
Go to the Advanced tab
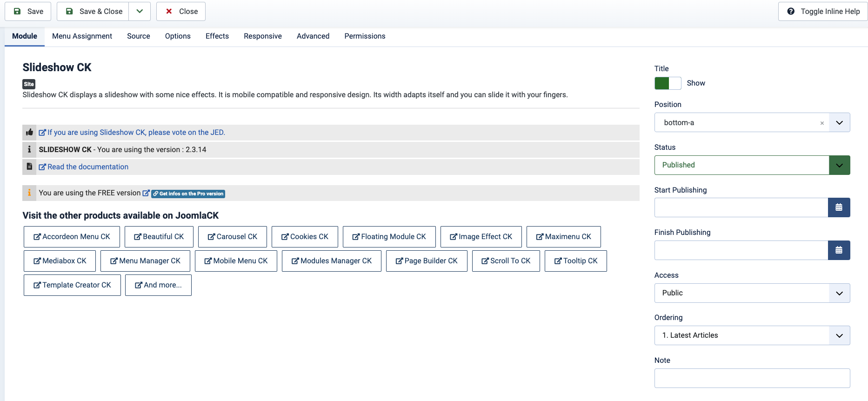[x=313, y=36]
